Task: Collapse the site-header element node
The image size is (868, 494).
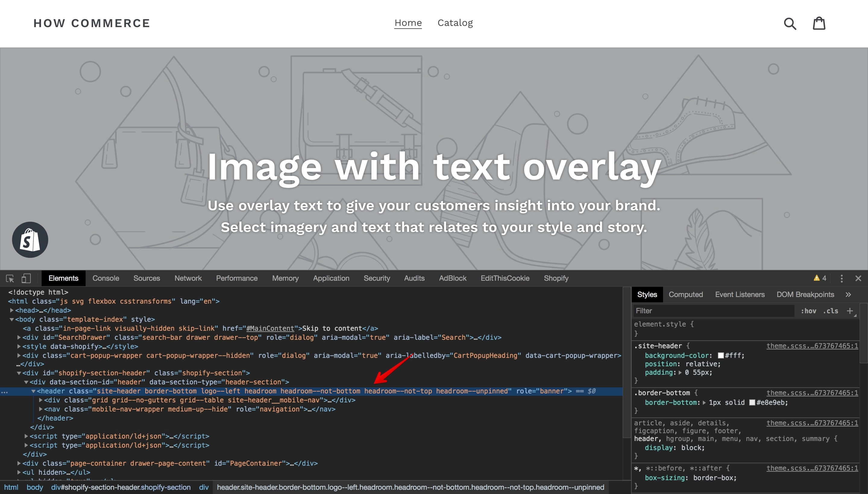Action: tap(33, 391)
